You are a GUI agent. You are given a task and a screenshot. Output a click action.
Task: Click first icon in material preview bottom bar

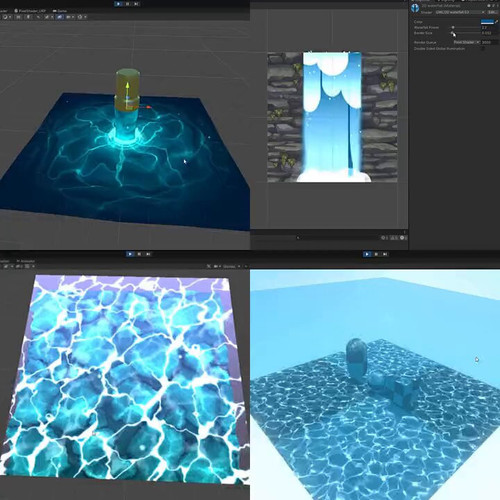tap(383, 238)
